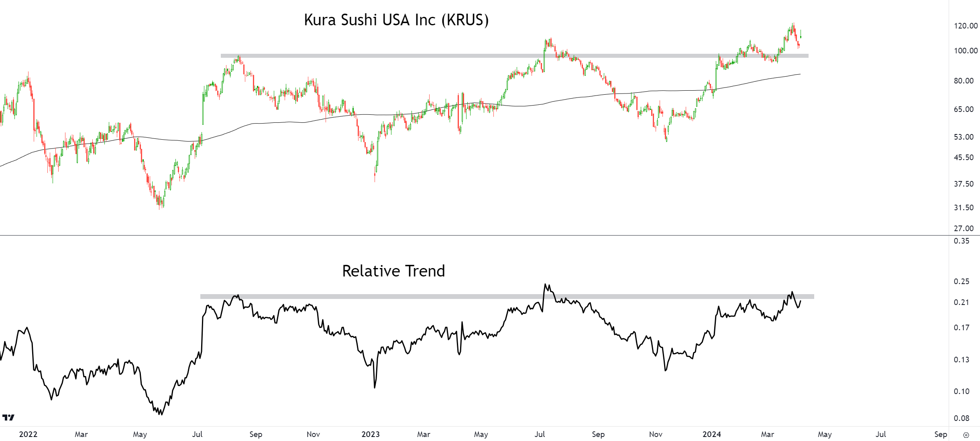The width and height of the screenshot is (980, 441).
Task: Select the gray resistance band on price chart
Action: point(515,56)
